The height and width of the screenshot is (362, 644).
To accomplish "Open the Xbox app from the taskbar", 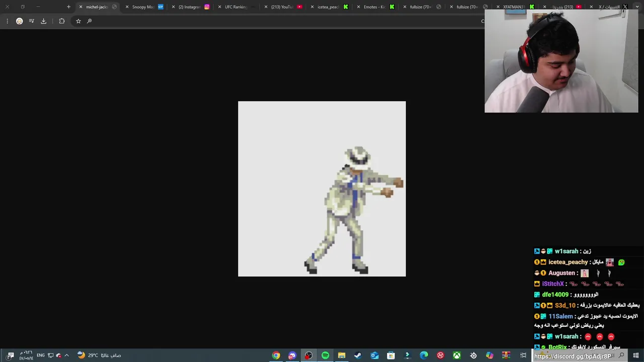I will (x=457, y=355).
